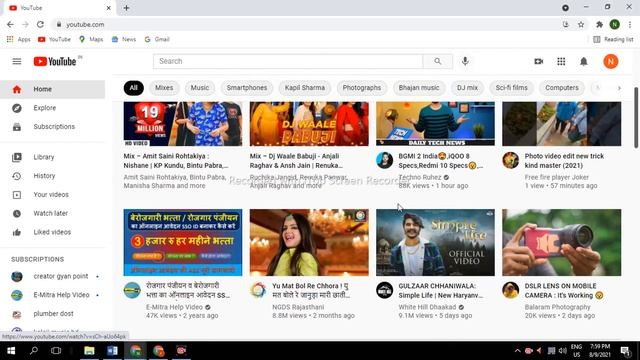Open Watch later in the sidebar

coord(53,213)
